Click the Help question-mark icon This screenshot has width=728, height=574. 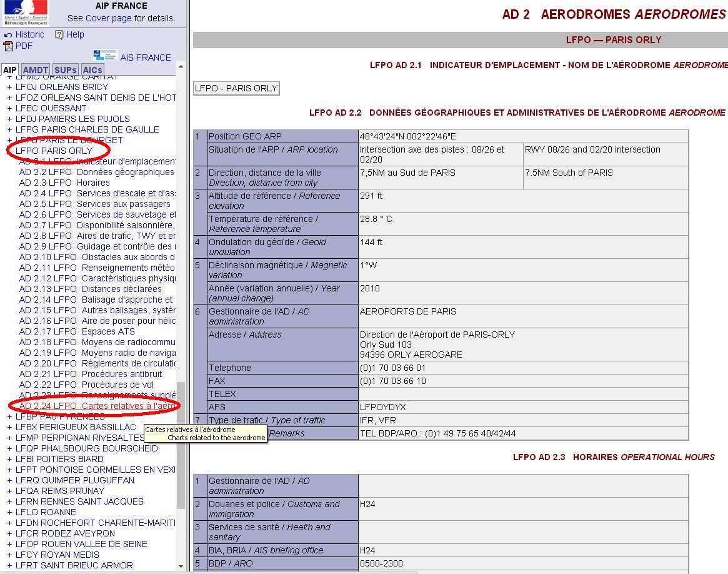[59, 34]
